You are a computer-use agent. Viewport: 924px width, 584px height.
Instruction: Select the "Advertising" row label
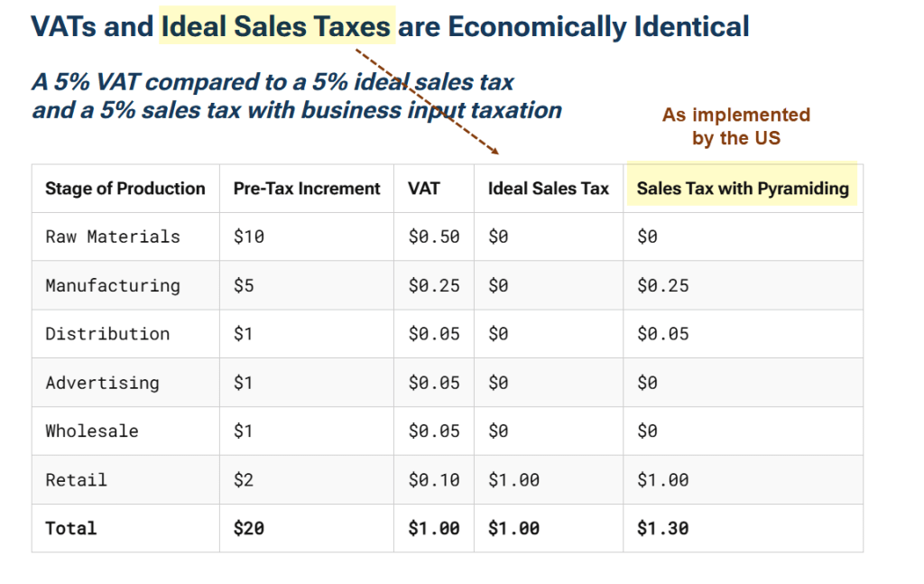(102, 383)
